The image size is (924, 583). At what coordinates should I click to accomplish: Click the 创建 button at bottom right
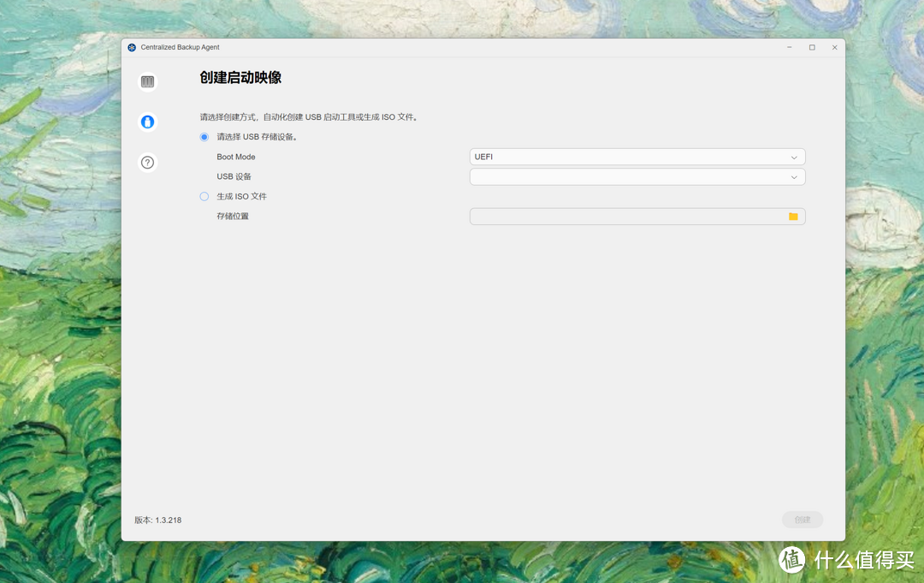(802, 520)
